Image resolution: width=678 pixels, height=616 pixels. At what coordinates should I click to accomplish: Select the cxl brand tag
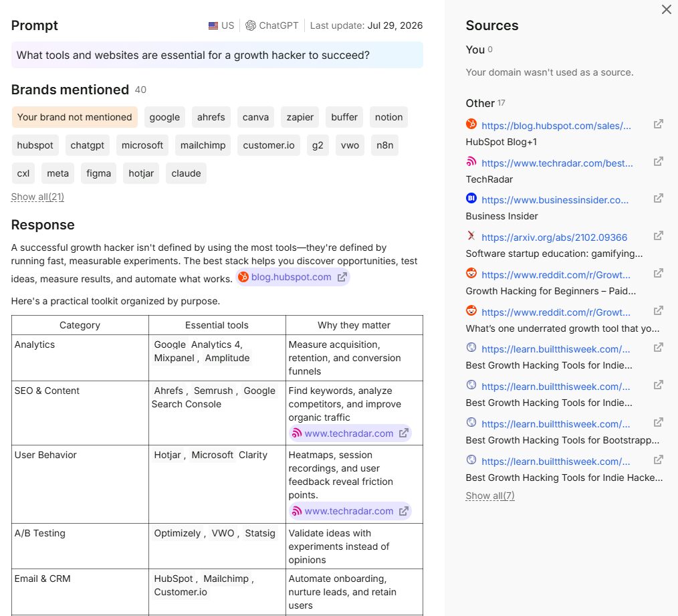pos(23,173)
